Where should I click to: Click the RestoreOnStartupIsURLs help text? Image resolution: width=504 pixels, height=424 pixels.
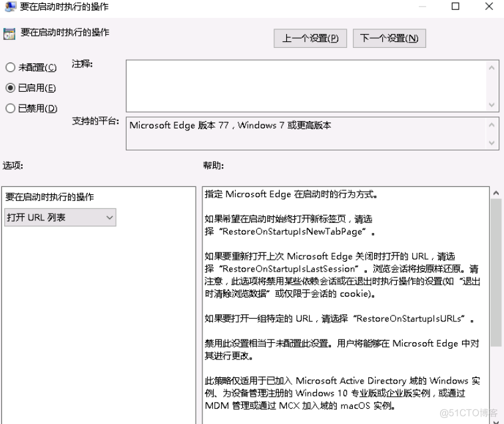[x=409, y=319]
